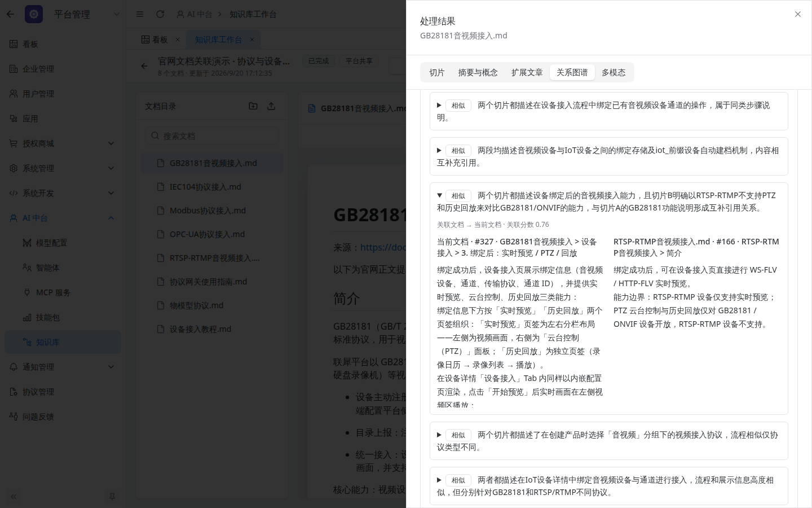This screenshot has width=812, height=508.
Task: Open 应用 in sidebar
Action: [63, 119]
